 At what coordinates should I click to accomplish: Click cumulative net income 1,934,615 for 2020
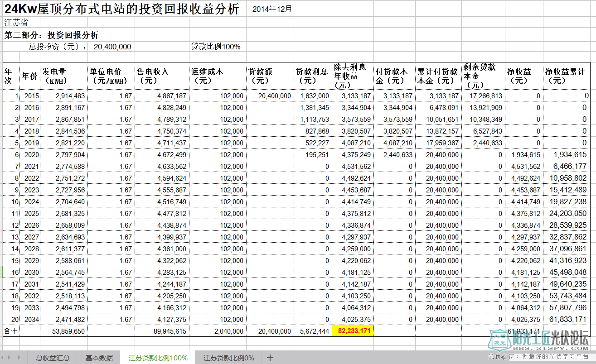click(x=567, y=155)
